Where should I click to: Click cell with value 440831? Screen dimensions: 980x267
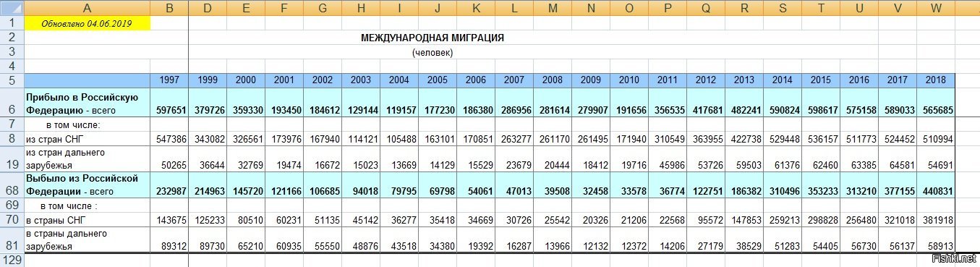[936, 192]
